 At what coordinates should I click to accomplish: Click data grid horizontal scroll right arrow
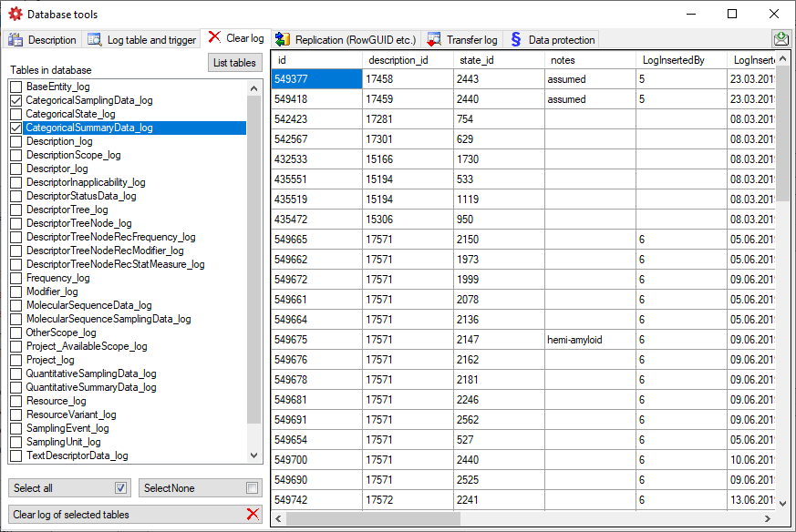pyautogui.click(x=768, y=519)
